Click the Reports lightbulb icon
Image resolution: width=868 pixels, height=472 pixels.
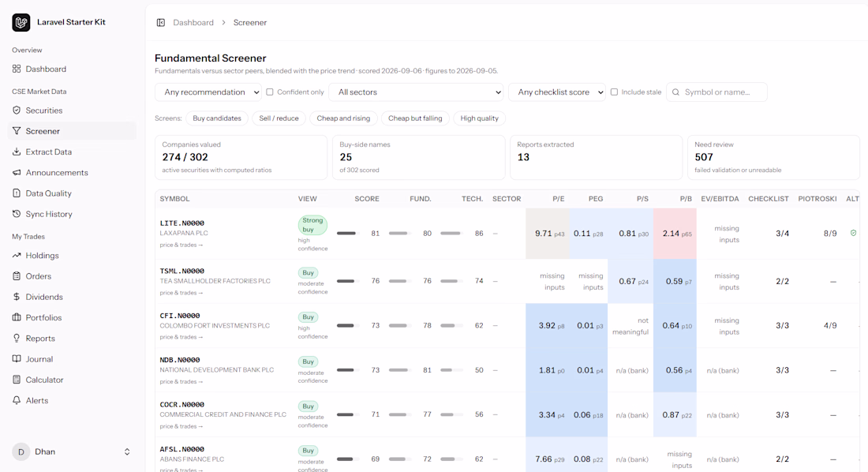(17, 339)
